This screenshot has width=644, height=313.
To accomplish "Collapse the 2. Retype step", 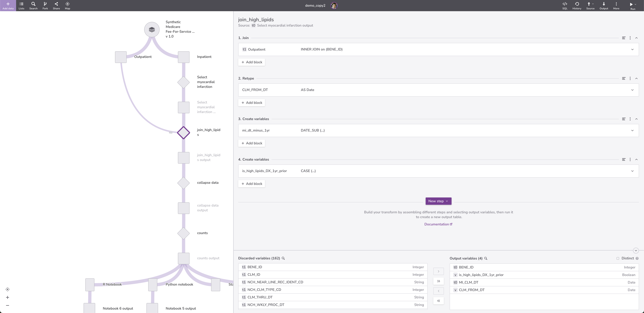I will tap(636, 79).
